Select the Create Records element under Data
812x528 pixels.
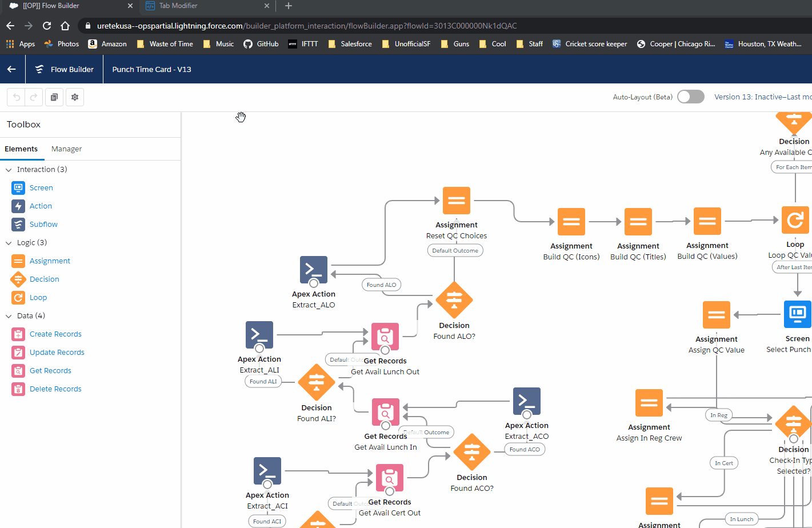pyautogui.click(x=55, y=334)
